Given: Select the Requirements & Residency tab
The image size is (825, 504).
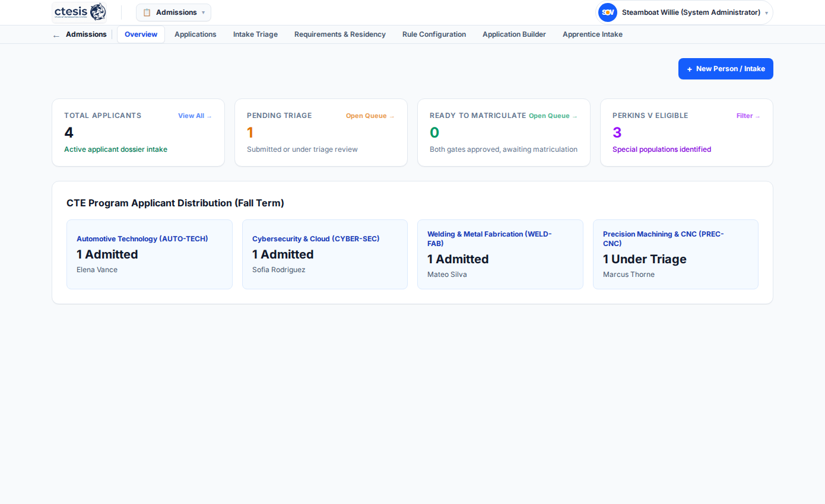Looking at the screenshot, I should 340,34.
